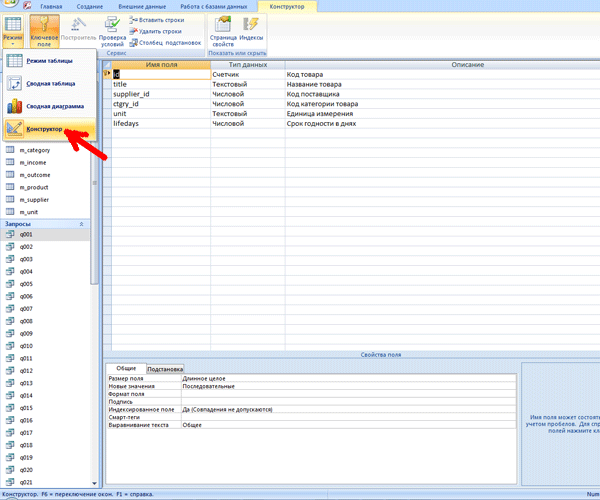This screenshot has width=600, height=500.
Task: Click the Тип данных column header
Action: click(x=248, y=65)
